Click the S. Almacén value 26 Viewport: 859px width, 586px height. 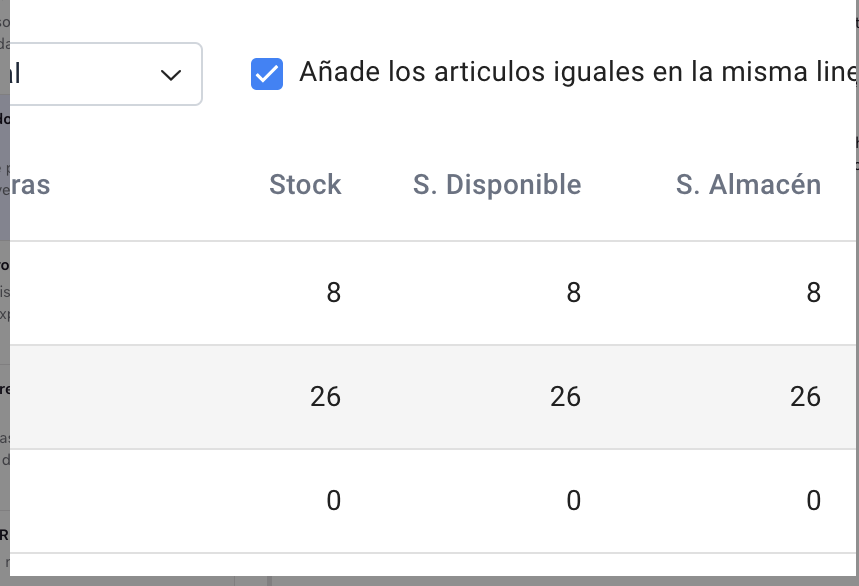click(805, 397)
